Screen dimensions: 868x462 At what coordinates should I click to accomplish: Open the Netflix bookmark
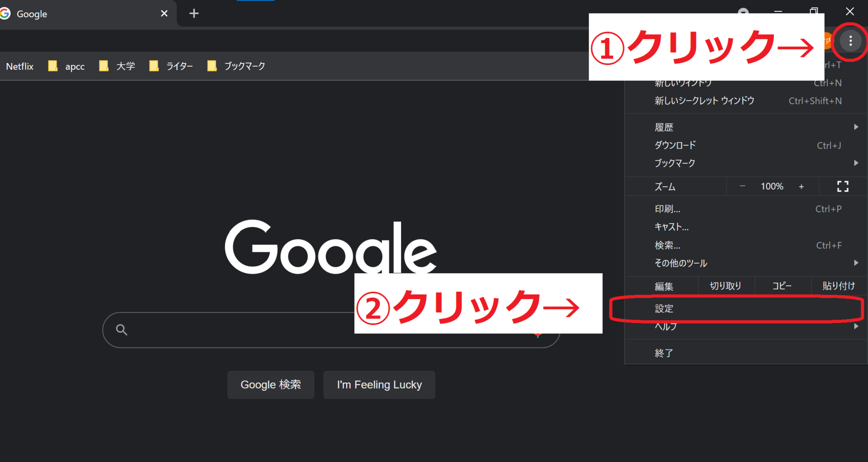(x=19, y=66)
